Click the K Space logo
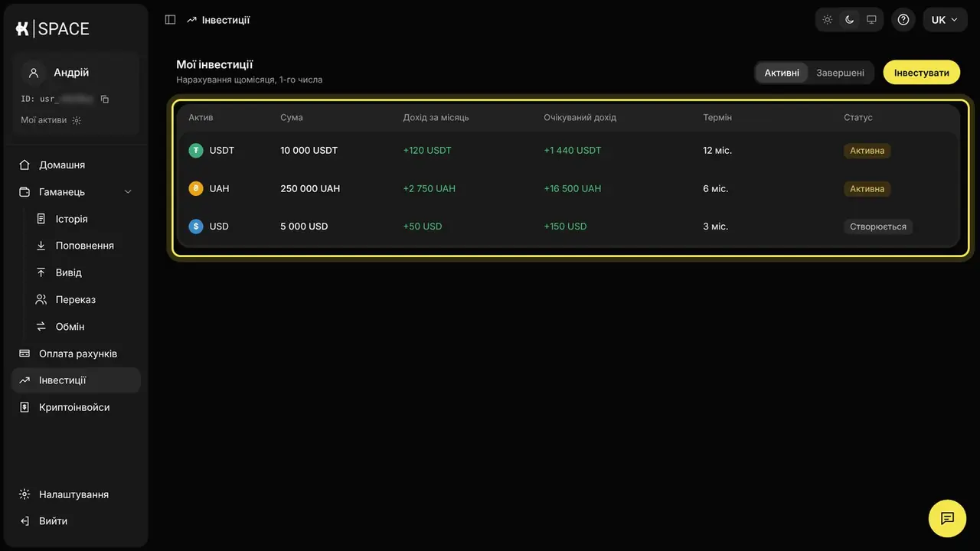 pyautogui.click(x=52, y=28)
